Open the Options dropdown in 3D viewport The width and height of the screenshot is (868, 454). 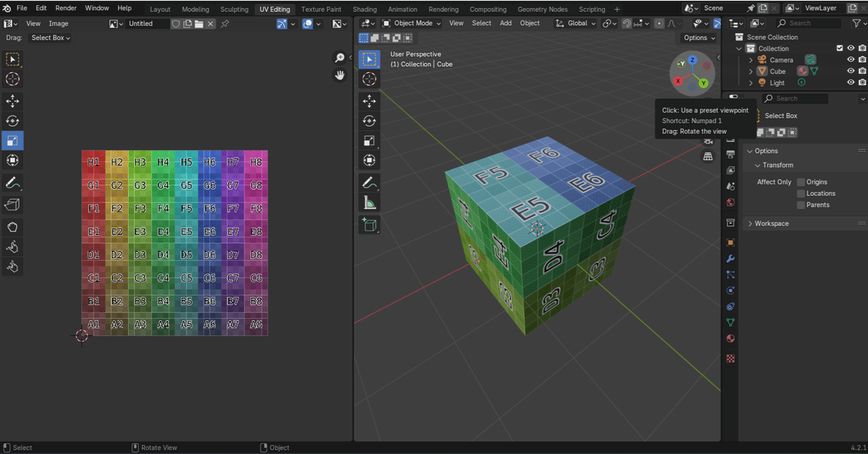click(x=699, y=38)
